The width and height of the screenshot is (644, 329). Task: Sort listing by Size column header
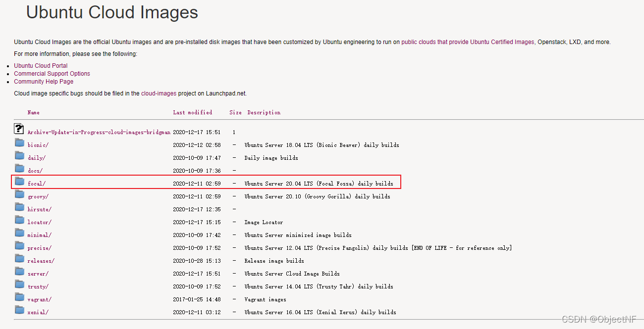point(236,112)
